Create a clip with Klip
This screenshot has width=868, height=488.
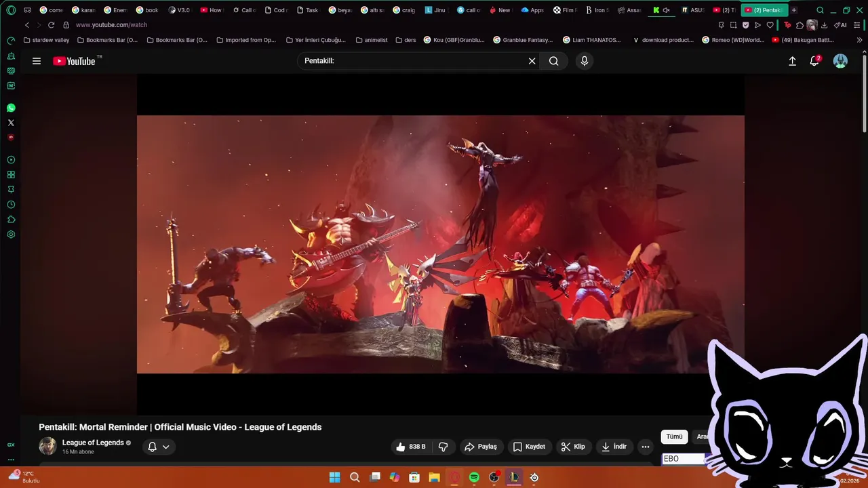coord(573,447)
